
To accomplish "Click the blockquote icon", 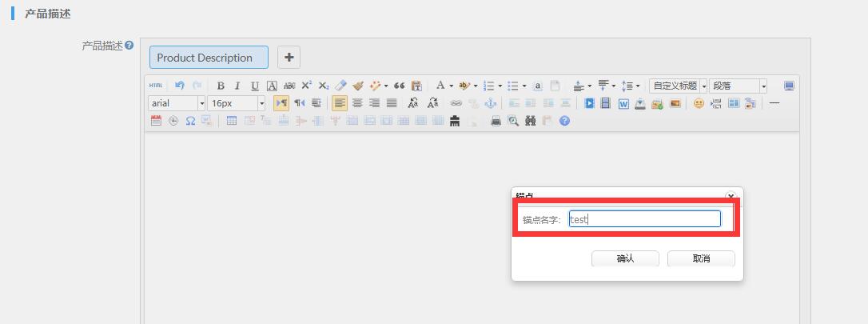I will (x=399, y=86).
